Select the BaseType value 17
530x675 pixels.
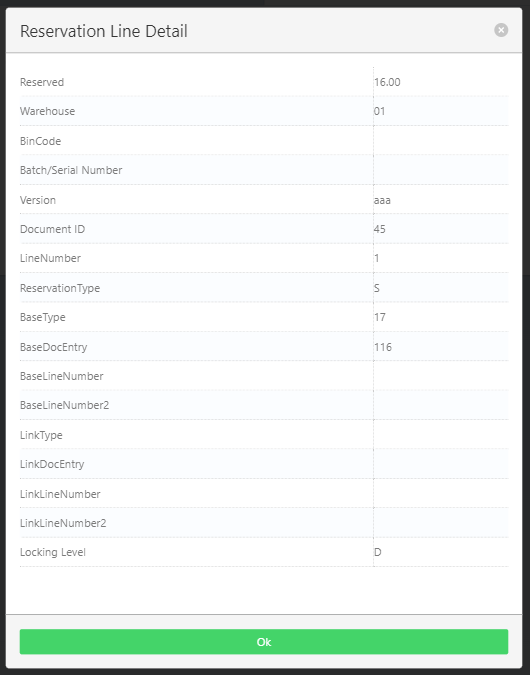click(x=380, y=317)
